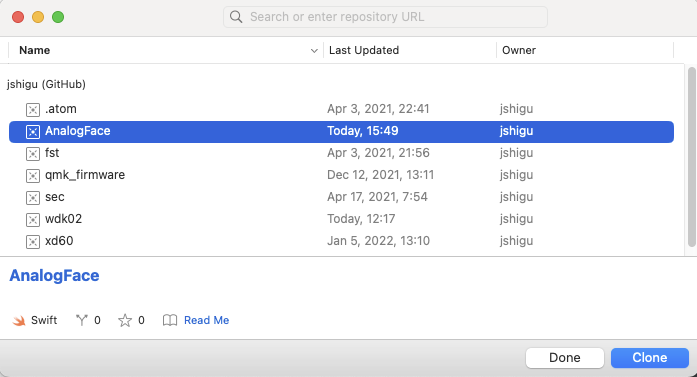Select the xd60 repository name
The height and width of the screenshot is (377, 697).
pyautogui.click(x=59, y=241)
